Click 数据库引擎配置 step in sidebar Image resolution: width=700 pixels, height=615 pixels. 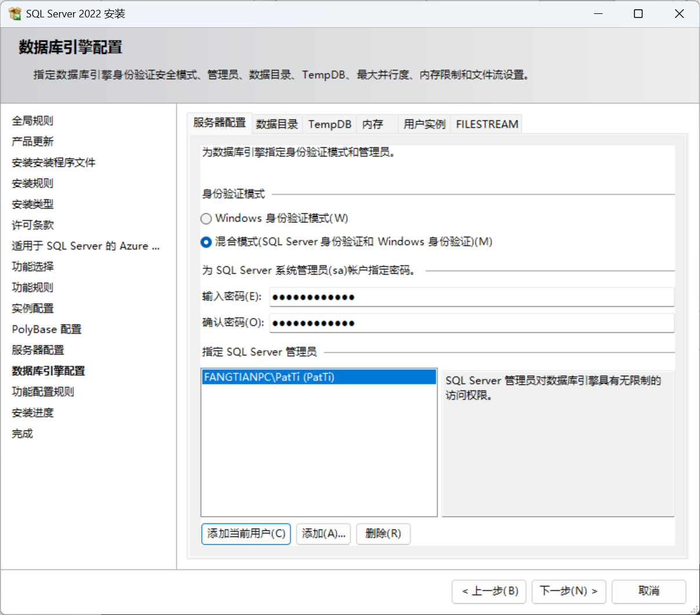(x=48, y=371)
